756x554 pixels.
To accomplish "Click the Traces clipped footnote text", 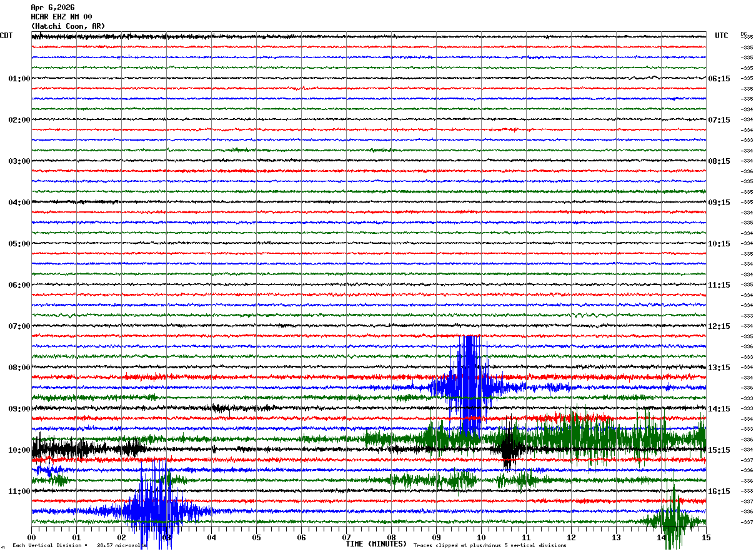I will [x=490, y=545].
